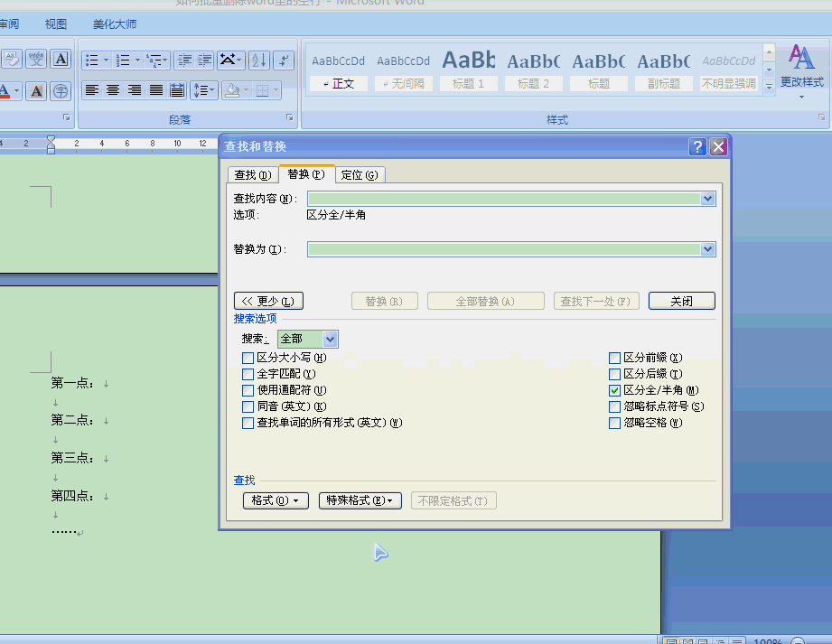Image resolution: width=832 pixels, height=644 pixels.
Task: Switch to the 定位(G) tab
Action: tap(360, 175)
